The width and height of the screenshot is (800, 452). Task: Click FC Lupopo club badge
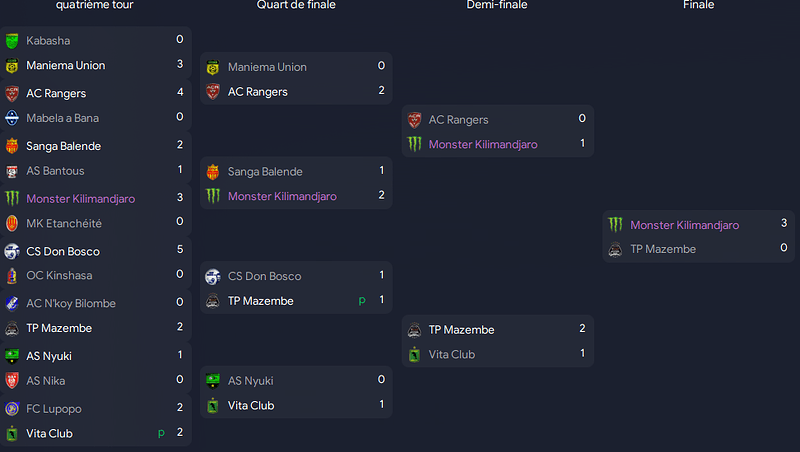[x=12, y=409]
